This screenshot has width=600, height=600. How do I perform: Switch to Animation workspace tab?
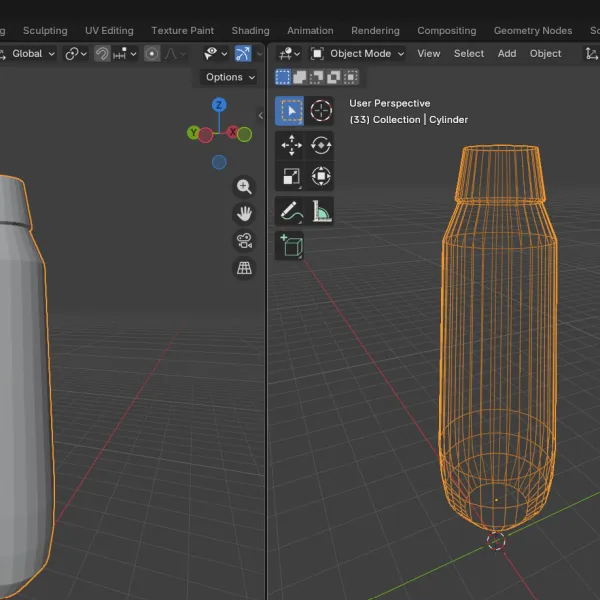(x=310, y=31)
